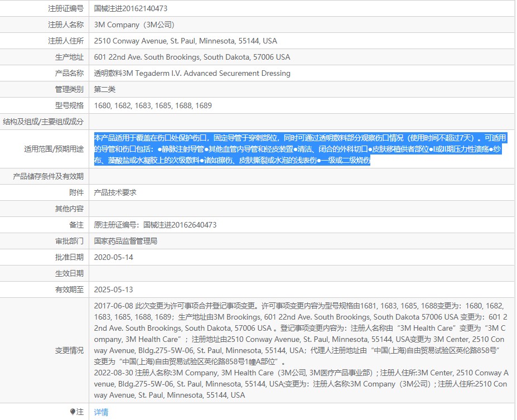Click the highlighted 本产品适用于覆盖在伤口处 text
Screen dimensions: 517x420
299,149
